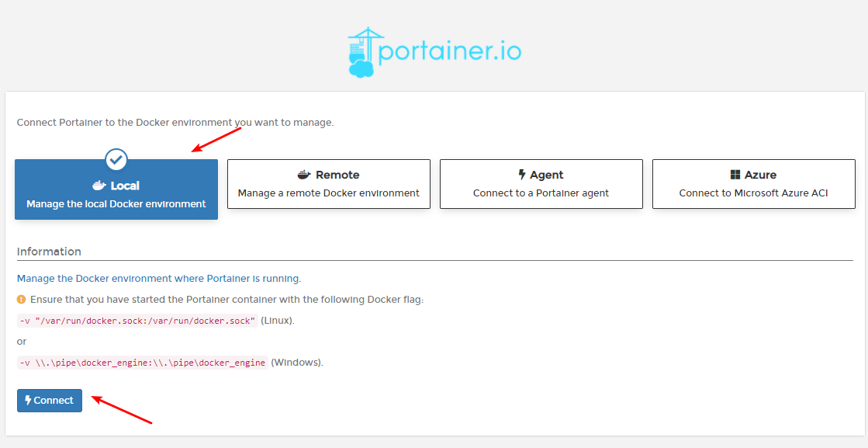Click the Windows docker_engine pipe flag code
The image size is (868, 448).
point(143,363)
